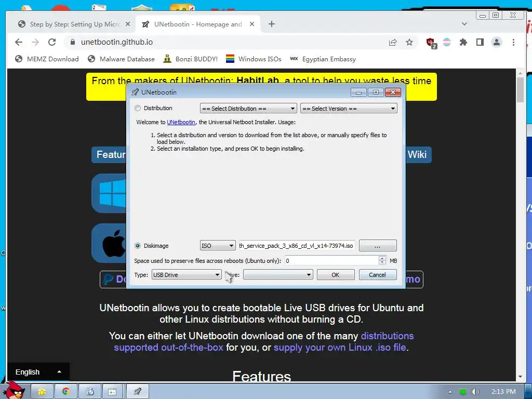Show hidden system tray icons
Screen dimensions: 532x399
tap(450, 392)
